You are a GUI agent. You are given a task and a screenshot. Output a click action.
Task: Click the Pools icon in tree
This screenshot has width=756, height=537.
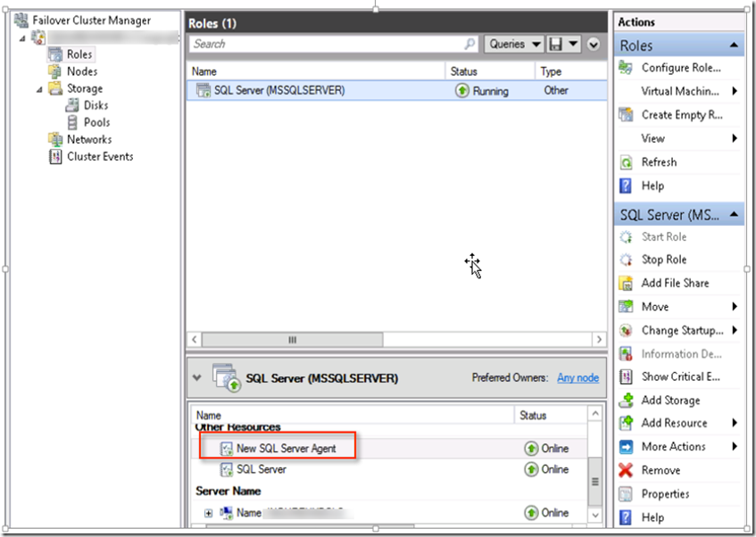pyautogui.click(x=72, y=122)
